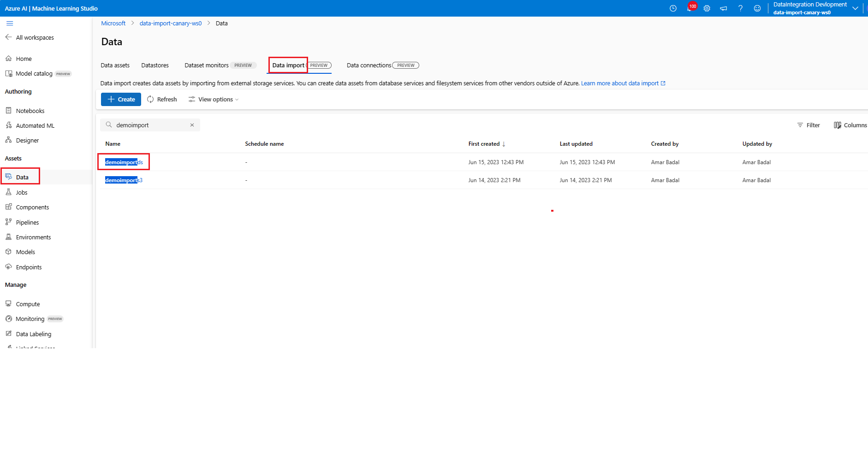868x451 pixels.
Task: Open Columns chooser in table toolbar
Action: click(850, 125)
